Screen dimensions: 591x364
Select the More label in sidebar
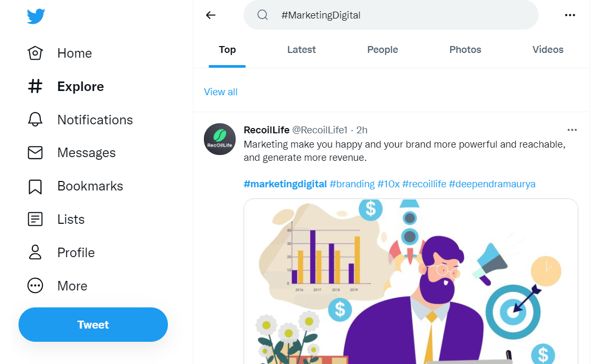pos(73,286)
